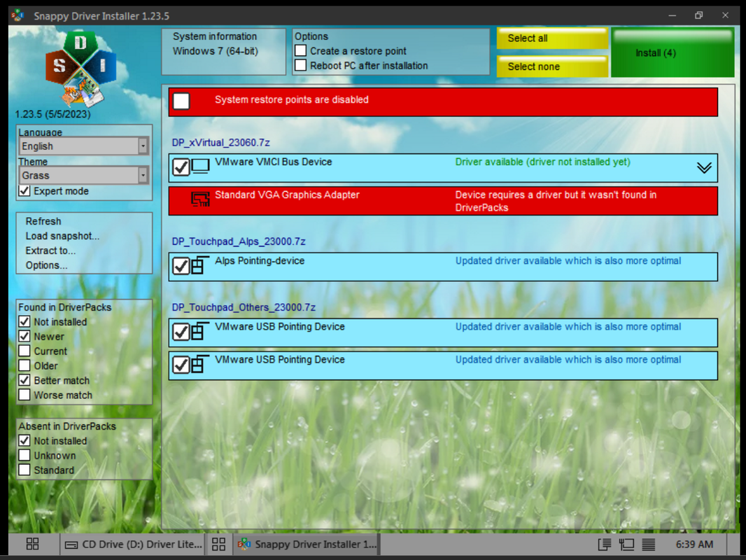Click 'Driver available (driver not installed yet)' status
This screenshot has height=560, width=746.
[542, 162]
